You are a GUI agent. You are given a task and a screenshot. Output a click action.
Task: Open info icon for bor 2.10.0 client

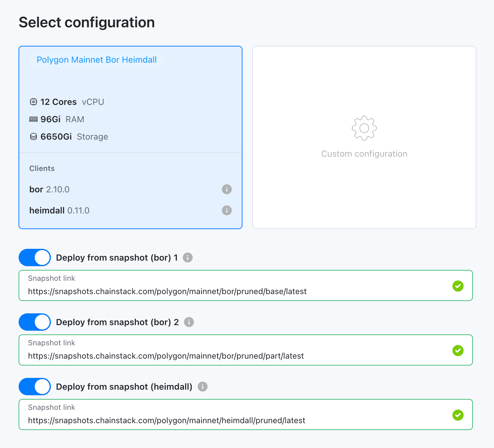pos(227,189)
